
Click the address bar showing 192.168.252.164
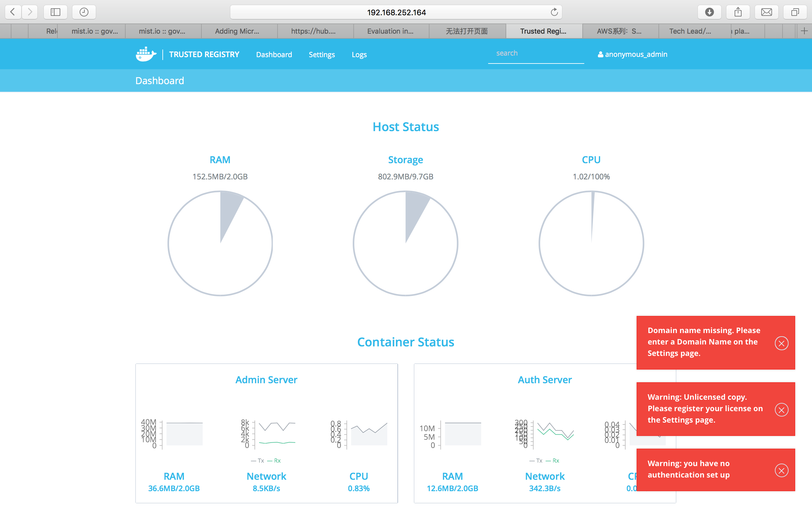pyautogui.click(x=396, y=12)
